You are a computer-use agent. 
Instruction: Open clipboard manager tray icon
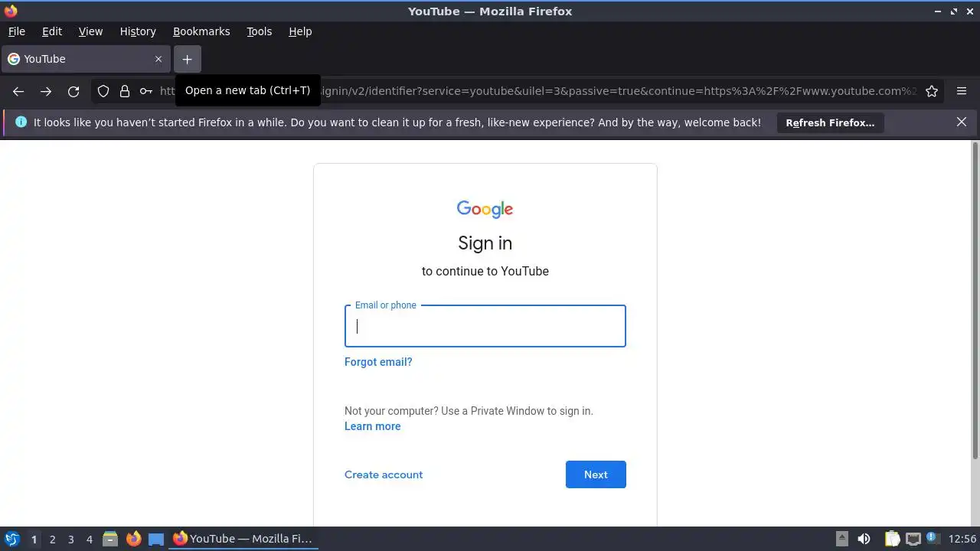coord(892,539)
